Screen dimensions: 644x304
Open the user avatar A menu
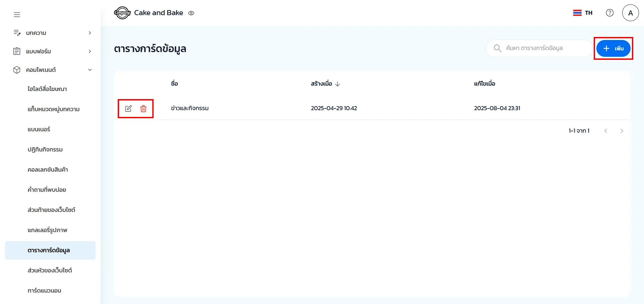pos(630,13)
